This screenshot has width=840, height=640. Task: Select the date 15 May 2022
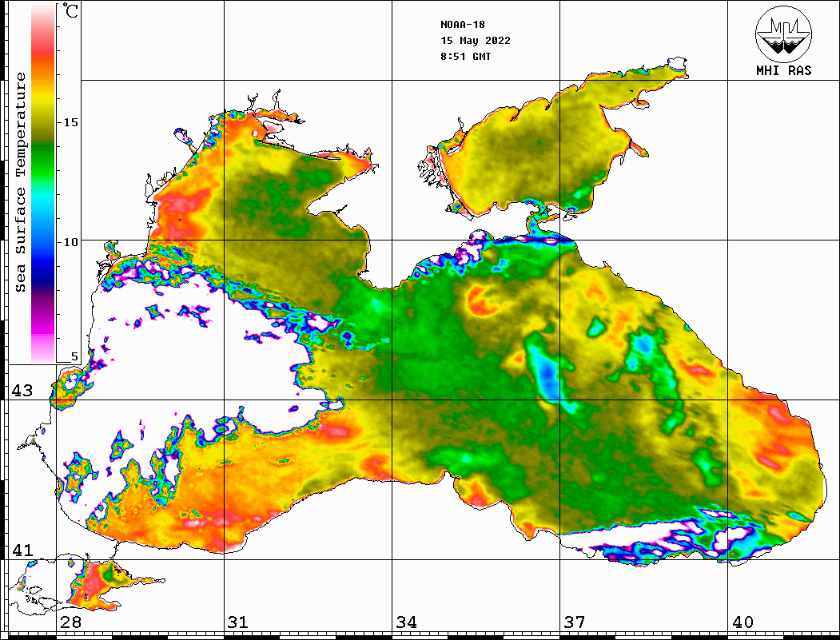click(x=476, y=41)
